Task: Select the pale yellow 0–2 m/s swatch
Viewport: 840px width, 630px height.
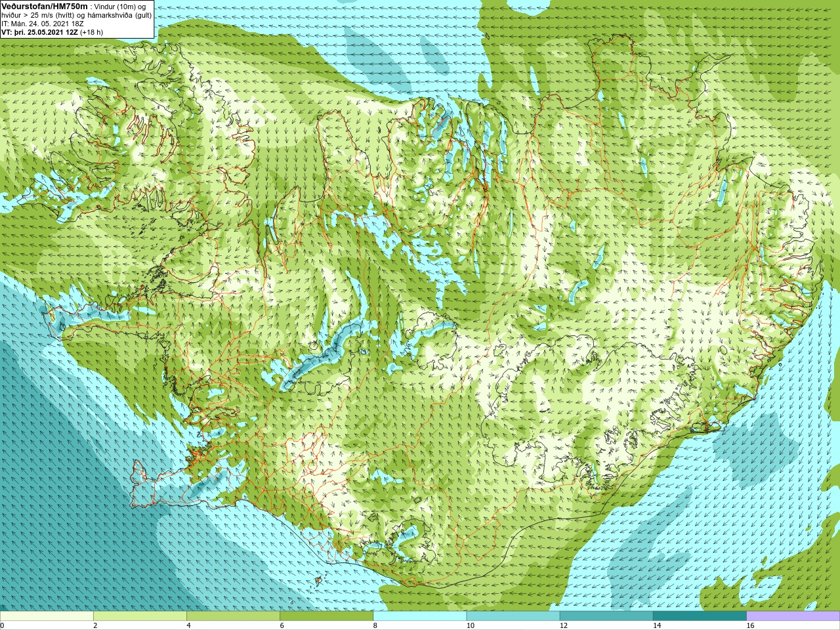Action: click(x=47, y=616)
